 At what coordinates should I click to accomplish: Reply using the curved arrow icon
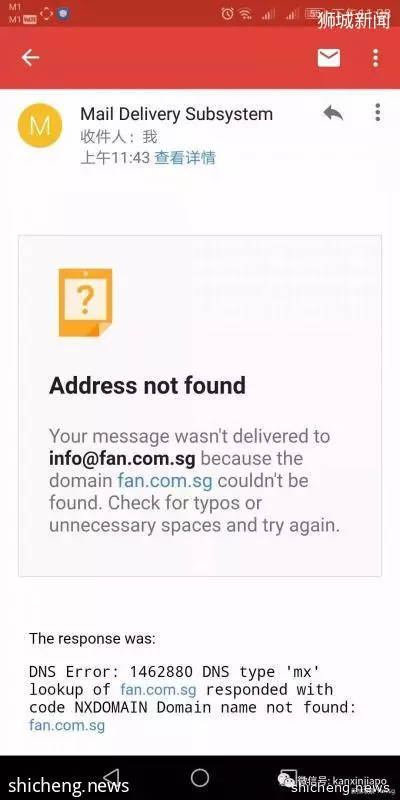pos(333,113)
